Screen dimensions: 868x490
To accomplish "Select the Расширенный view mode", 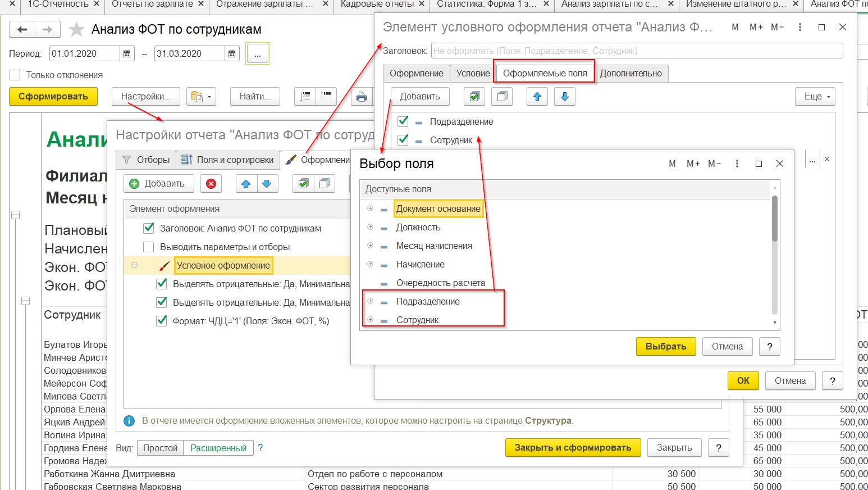I will click(218, 448).
